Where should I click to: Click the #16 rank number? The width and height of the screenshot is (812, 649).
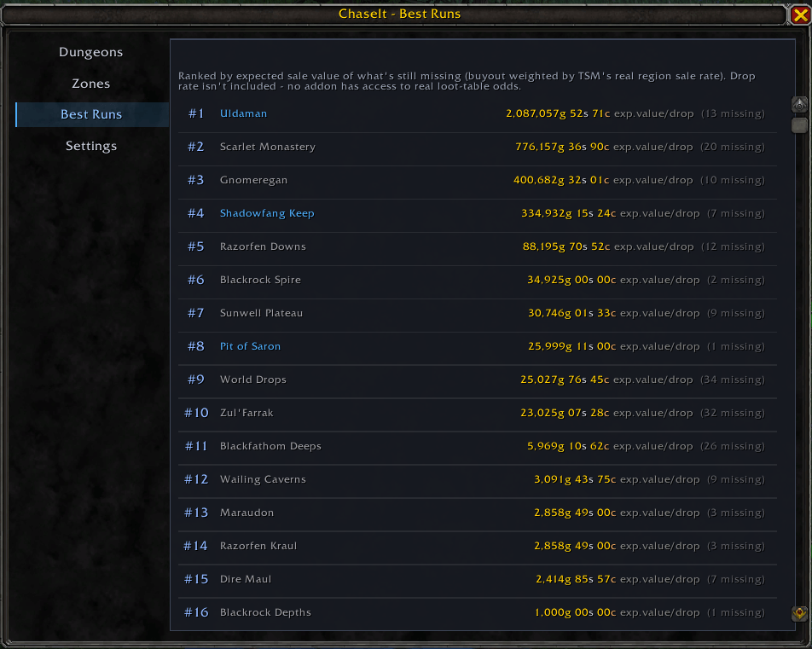(x=196, y=612)
